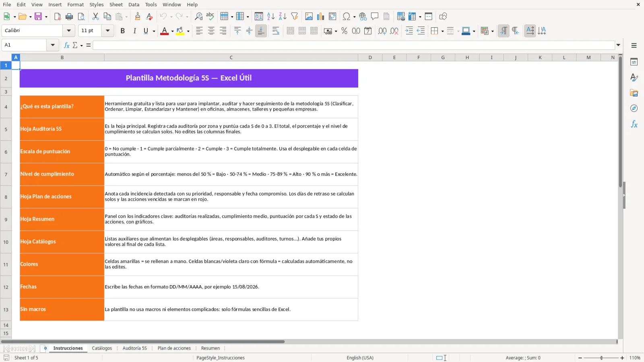The height and width of the screenshot is (362, 644).
Task: Open the Sheet menu
Action: 116,4
